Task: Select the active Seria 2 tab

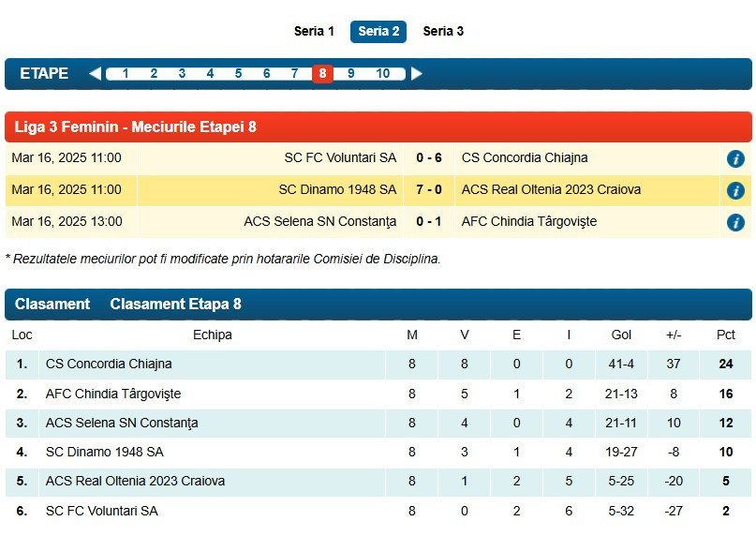Action: [x=378, y=31]
